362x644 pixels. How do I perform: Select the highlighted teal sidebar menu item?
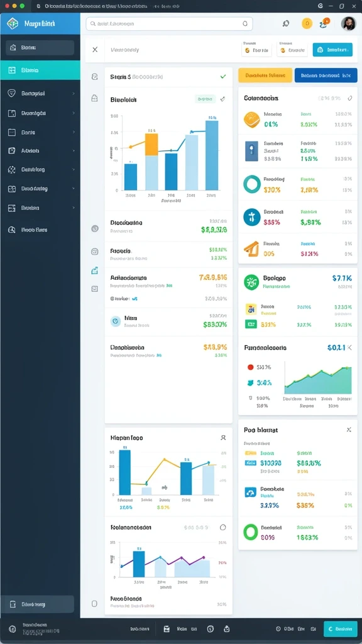click(x=40, y=70)
